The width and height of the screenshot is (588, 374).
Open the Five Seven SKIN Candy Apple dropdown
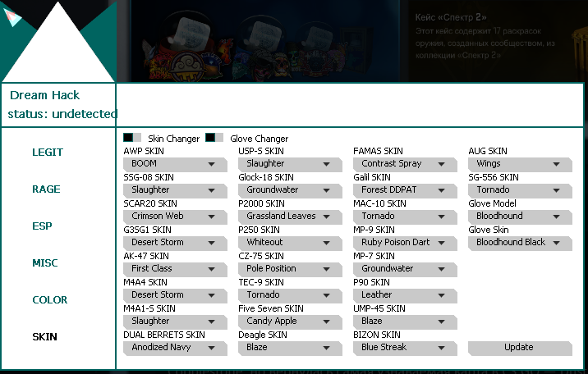(290, 322)
